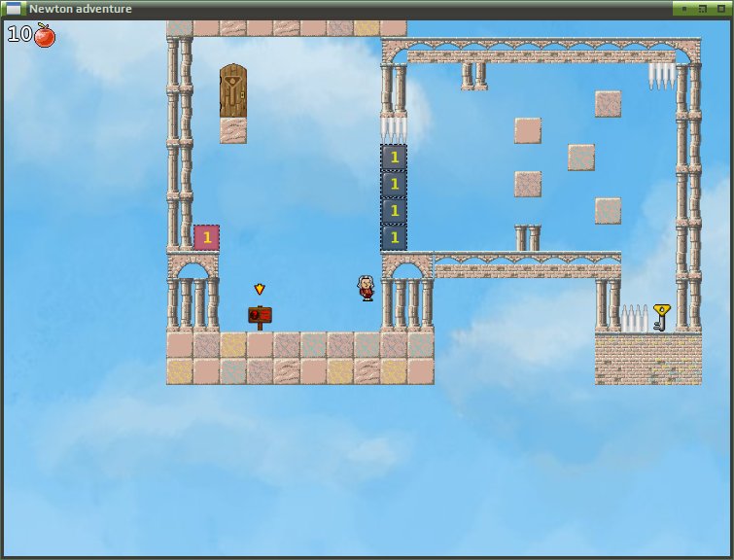Click the spikes above the blue block column
The width and height of the screenshot is (734, 560).
(x=394, y=130)
